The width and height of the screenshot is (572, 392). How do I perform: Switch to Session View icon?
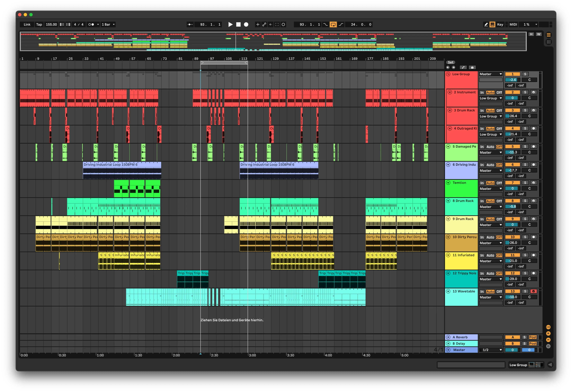click(x=549, y=42)
